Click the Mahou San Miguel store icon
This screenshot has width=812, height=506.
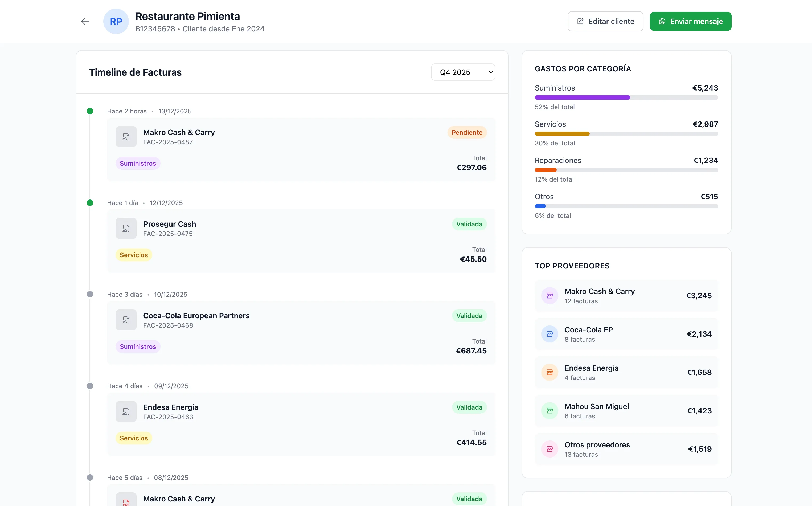coord(549,411)
